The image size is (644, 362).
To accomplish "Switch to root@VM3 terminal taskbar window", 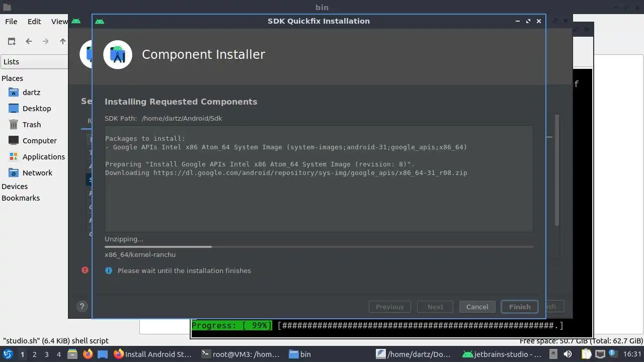I will click(x=240, y=354).
